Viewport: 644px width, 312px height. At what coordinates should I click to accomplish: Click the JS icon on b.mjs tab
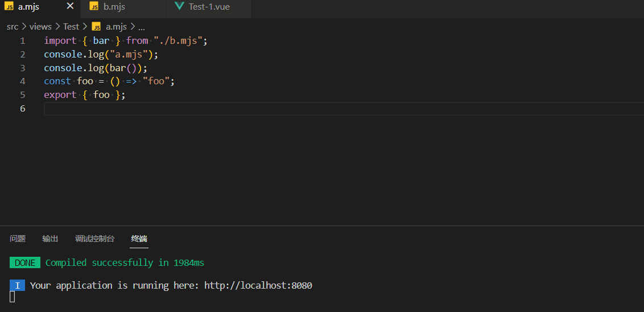(x=94, y=7)
